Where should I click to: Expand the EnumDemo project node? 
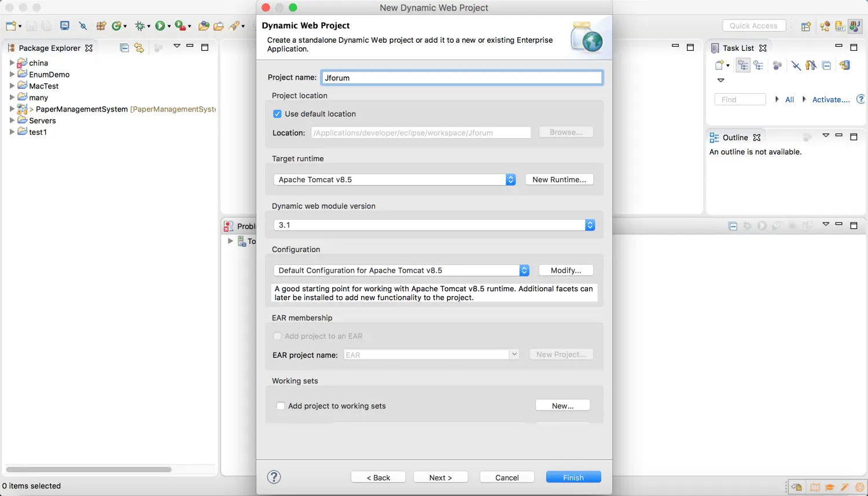[12, 74]
